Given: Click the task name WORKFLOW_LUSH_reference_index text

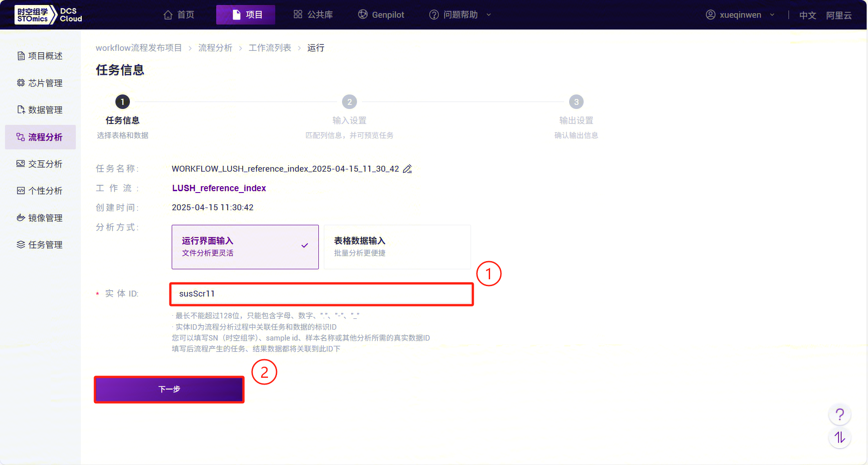Looking at the screenshot, I should pos(285,169).
